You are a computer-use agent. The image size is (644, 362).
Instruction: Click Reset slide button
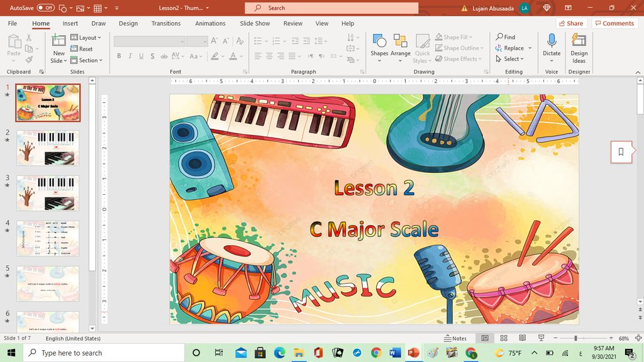[81, 49]
